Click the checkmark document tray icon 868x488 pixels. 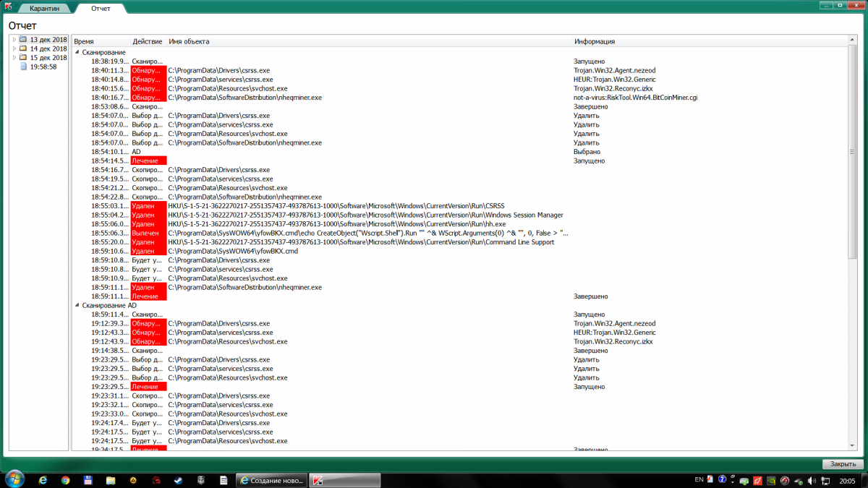(710, 479)
